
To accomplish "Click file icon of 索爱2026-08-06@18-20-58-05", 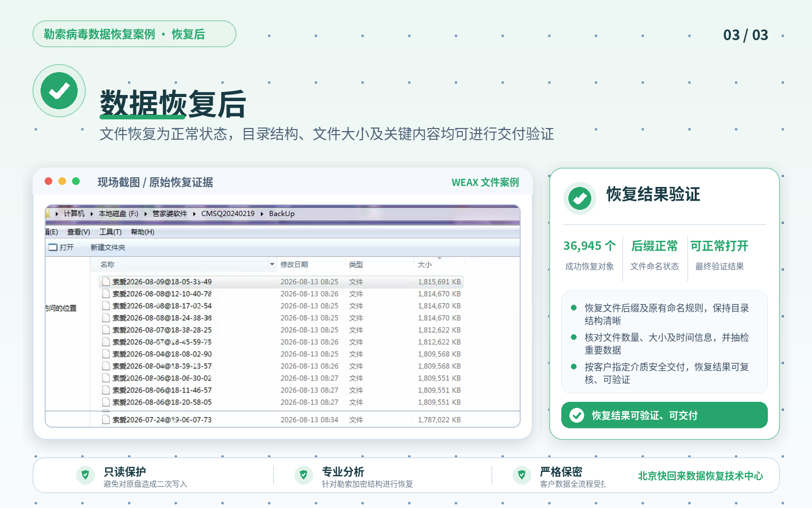I will point(106,402).
